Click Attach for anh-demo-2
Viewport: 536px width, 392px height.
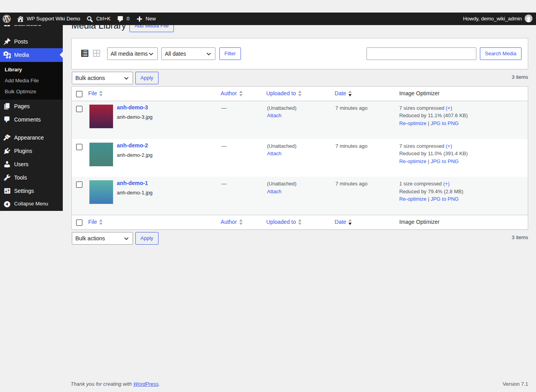(274, 154)
